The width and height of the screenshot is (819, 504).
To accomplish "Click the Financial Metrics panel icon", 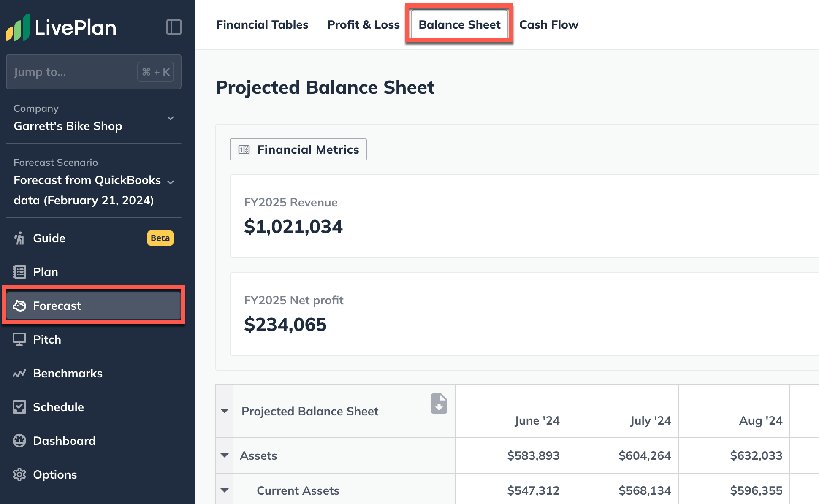I will coord(244,149).
